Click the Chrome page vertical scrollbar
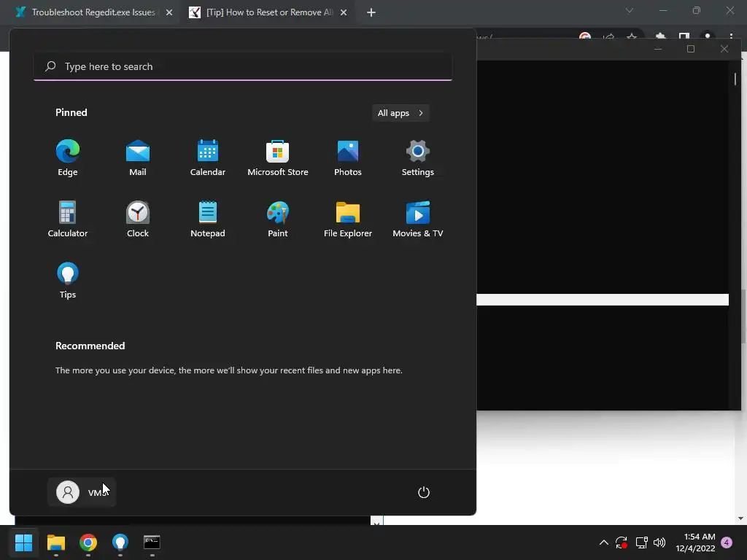The width and height of the screenshot is (747, 560). (743, 316)
